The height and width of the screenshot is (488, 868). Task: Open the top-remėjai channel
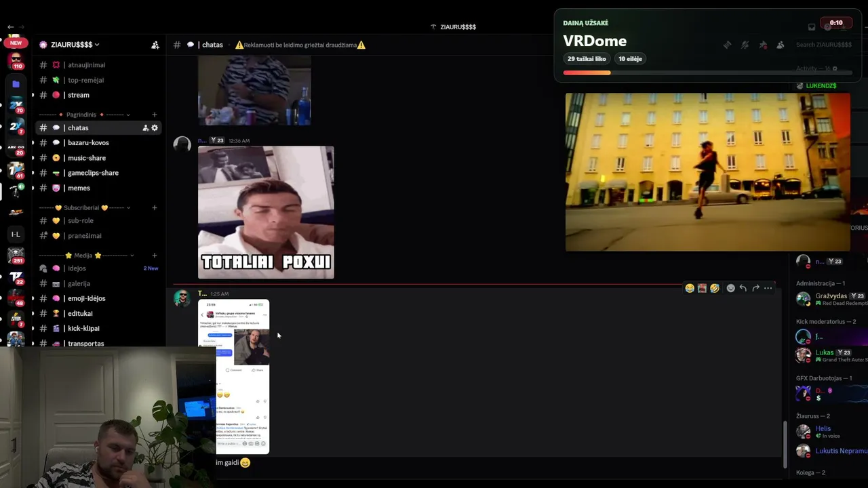pyautogui.click(x=85, y=80)
